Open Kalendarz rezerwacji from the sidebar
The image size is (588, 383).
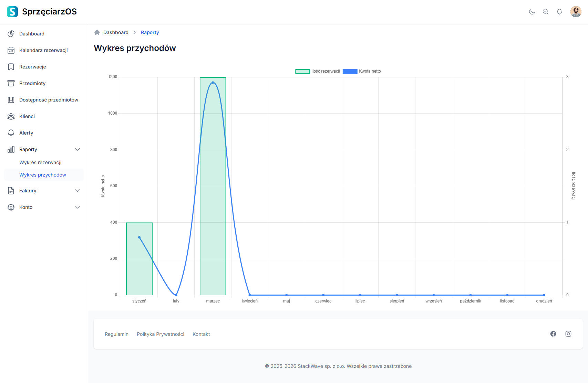point(43,50)
